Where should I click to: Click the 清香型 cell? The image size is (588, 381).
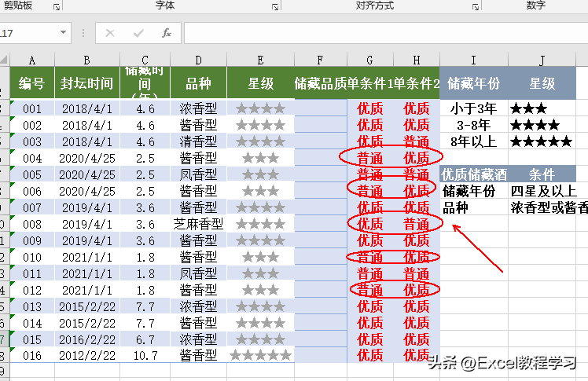(198, 141)
